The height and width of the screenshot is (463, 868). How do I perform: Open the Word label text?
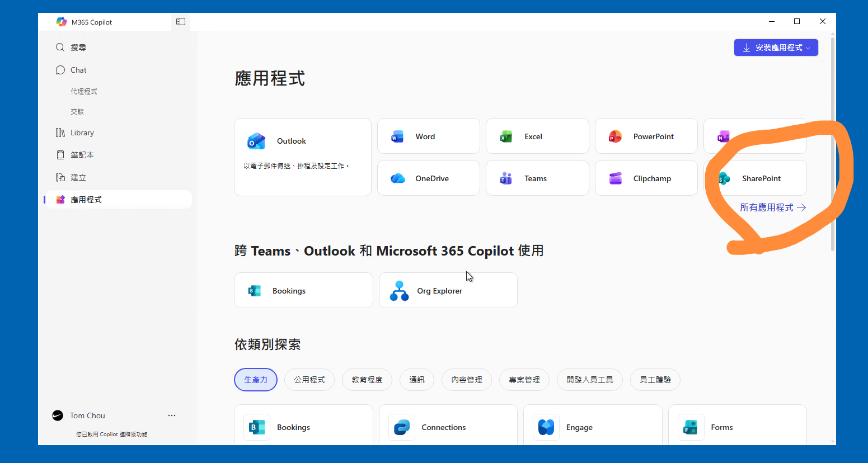click(425, 136)
